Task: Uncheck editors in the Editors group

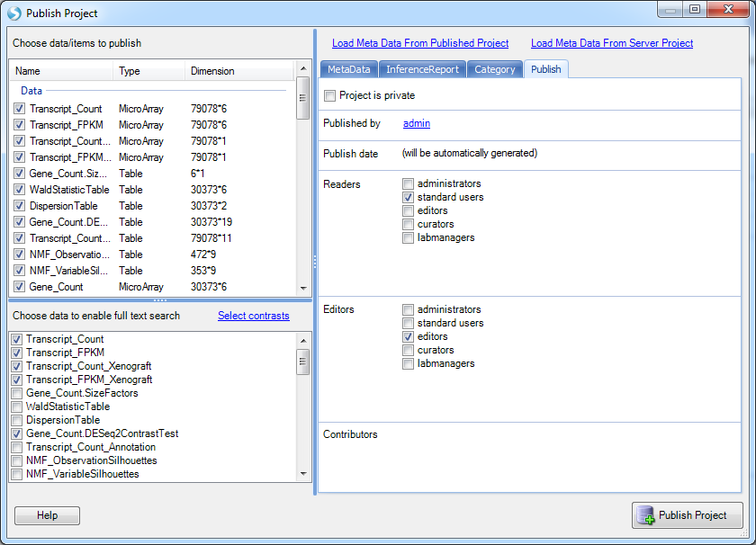Action: click(x=408, y=336)
